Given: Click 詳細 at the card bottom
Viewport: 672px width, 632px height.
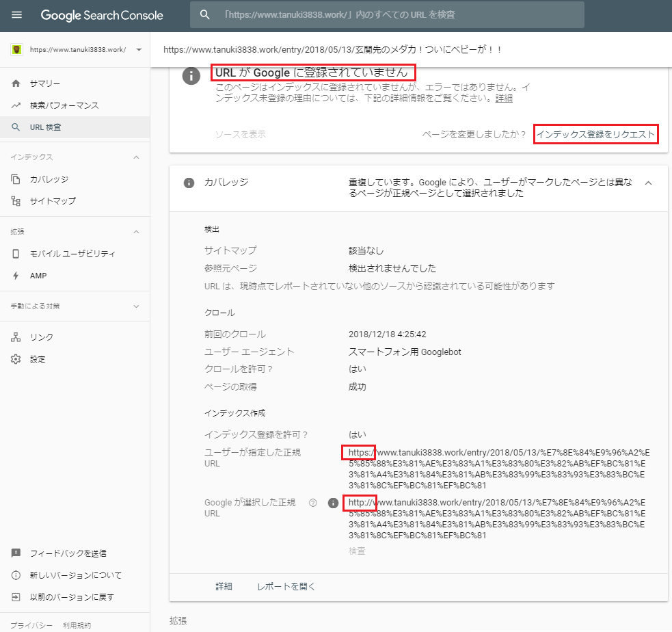Looking at the screenshot, I should coord(224,586).
